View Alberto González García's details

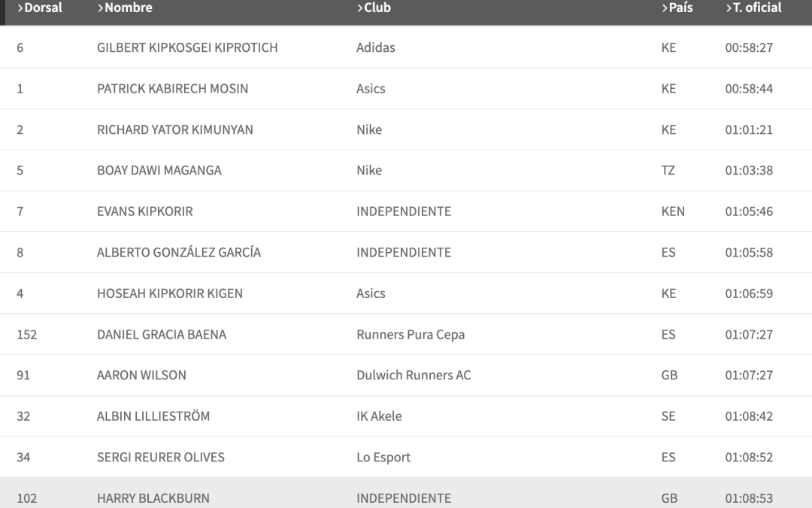178,252
